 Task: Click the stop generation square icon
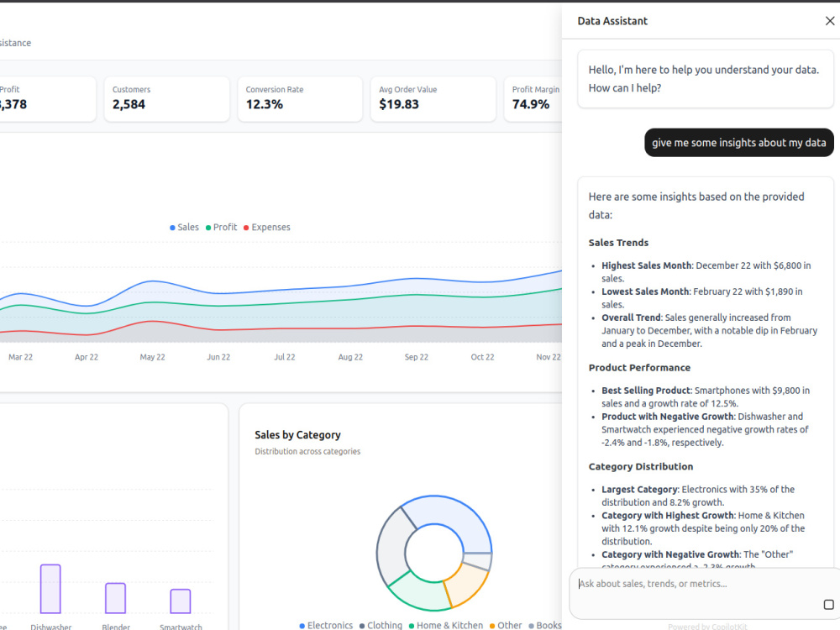coord(828,604)
